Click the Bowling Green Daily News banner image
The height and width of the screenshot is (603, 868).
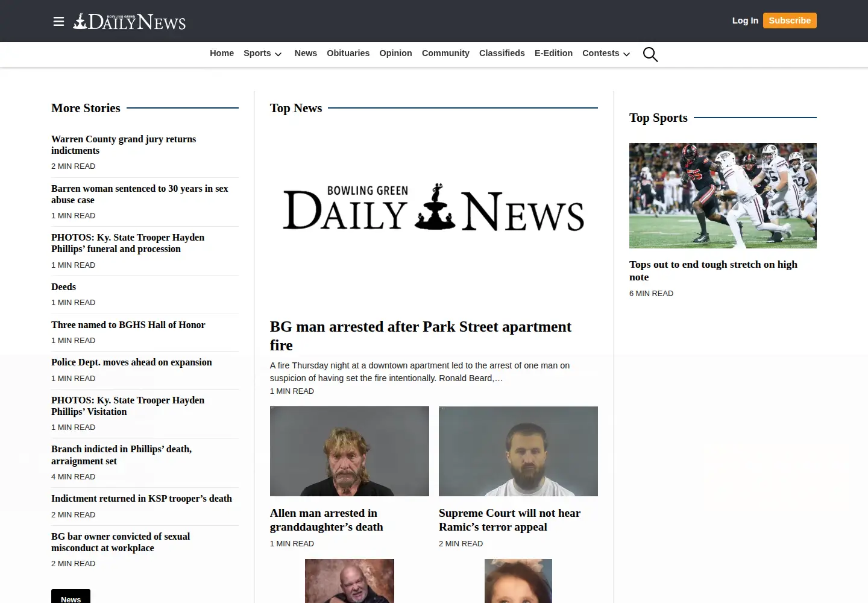pos(434,208)
